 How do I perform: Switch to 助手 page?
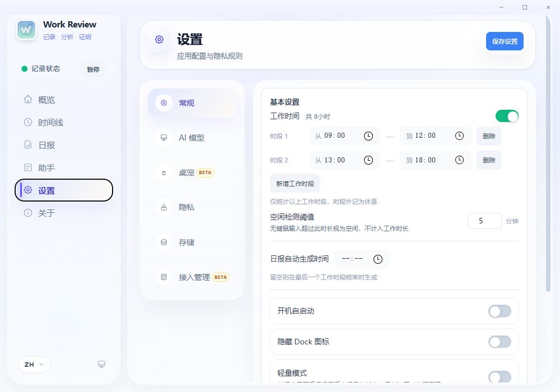click(64, 168)
